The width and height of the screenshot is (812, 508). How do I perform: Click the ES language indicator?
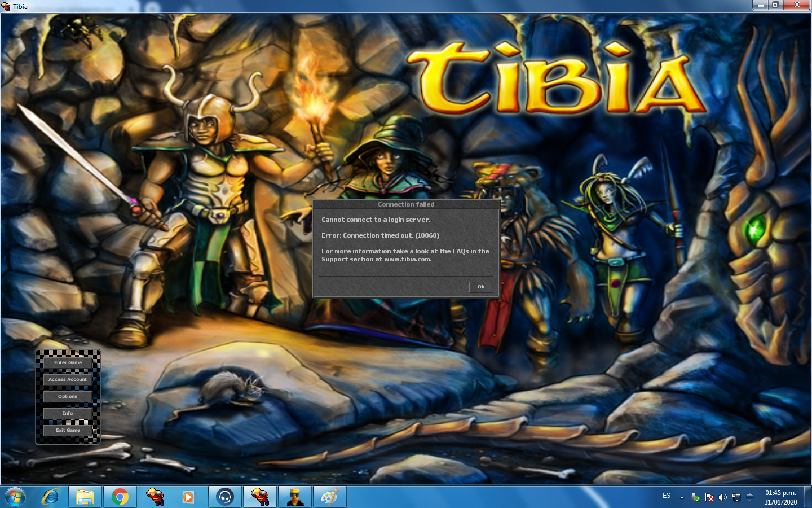[x=667, y=496]
